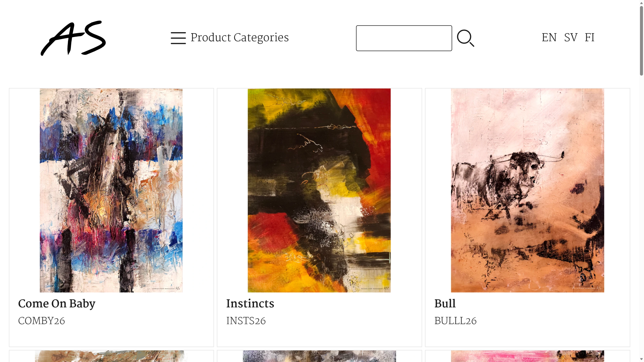The height and width of the screenshot is (362, 644).
Task: Open the hamburger menu icon
Action: [178, 38]
